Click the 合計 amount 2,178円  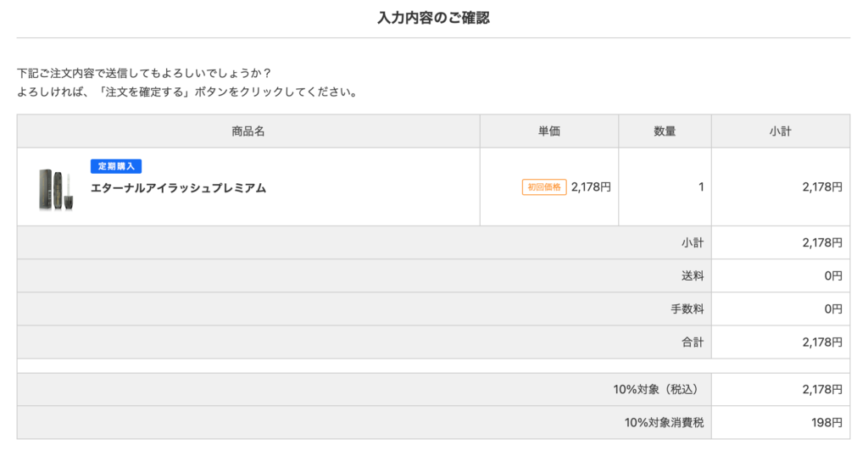click(x=822, y=342)
